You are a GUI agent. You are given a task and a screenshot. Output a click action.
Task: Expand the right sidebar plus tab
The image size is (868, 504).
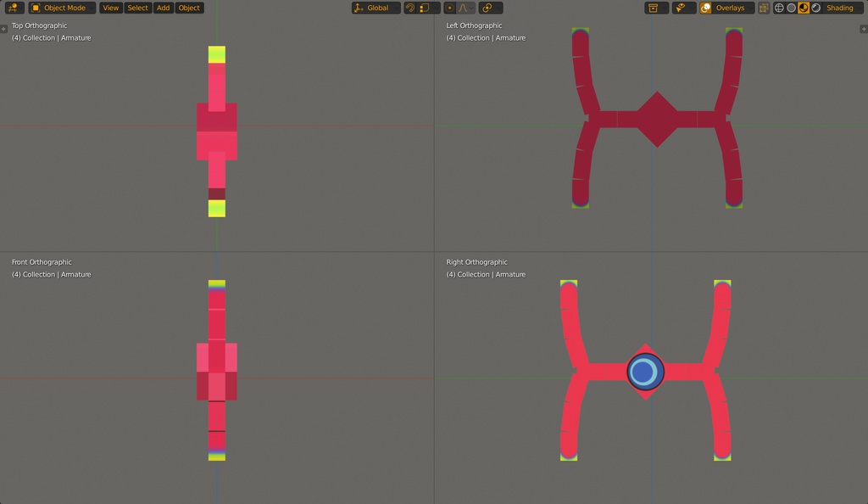point(864,29)
